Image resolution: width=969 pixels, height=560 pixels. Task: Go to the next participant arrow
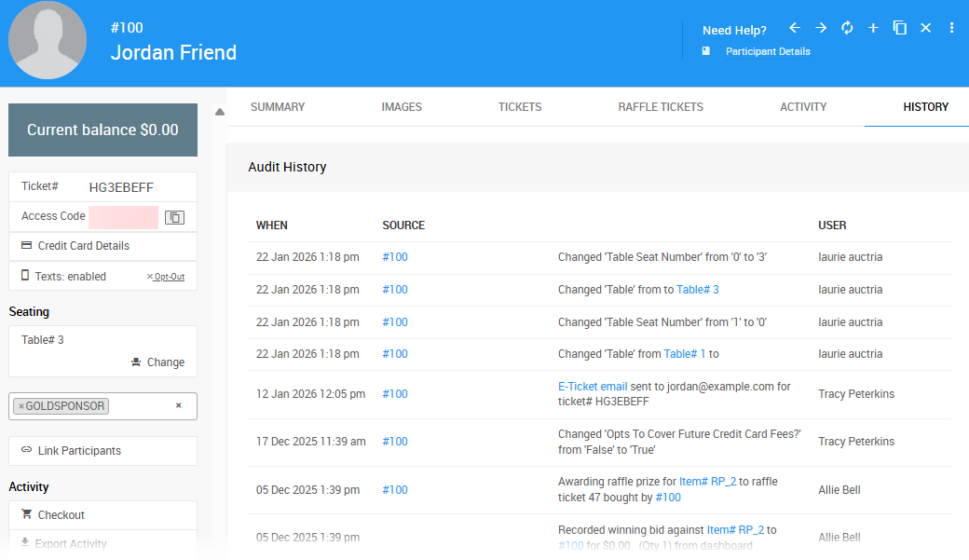point(821,28)
